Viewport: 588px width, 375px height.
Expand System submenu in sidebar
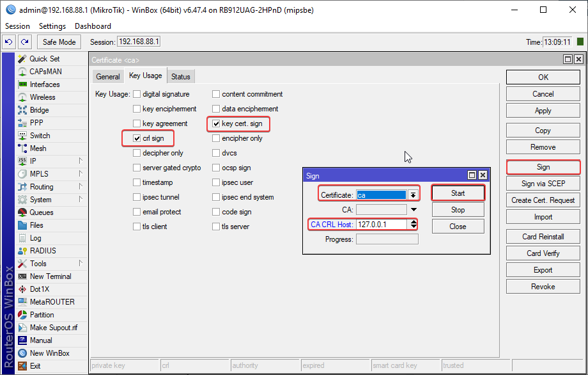click(x=81, y=199)
